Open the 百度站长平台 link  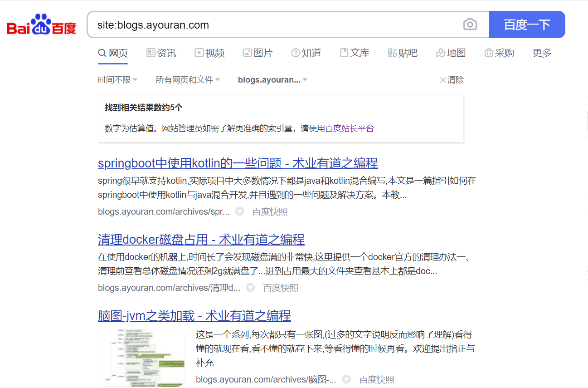coord(350,128)
